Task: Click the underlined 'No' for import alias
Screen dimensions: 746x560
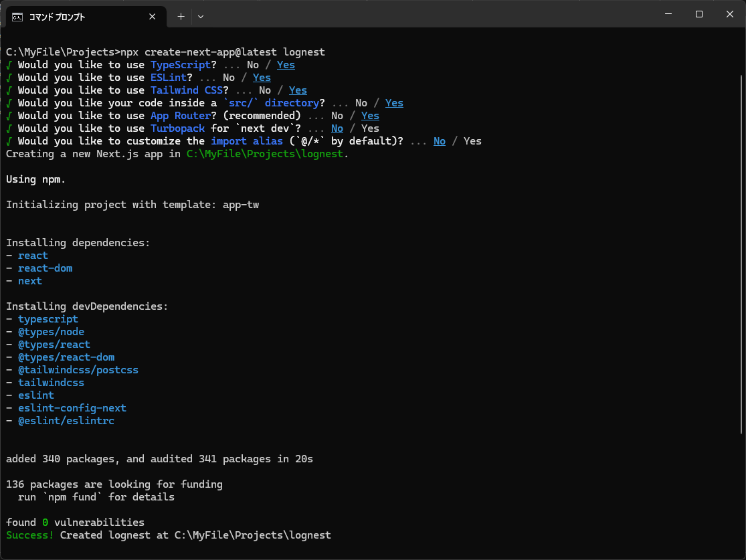Action: [x=440, y=141]
